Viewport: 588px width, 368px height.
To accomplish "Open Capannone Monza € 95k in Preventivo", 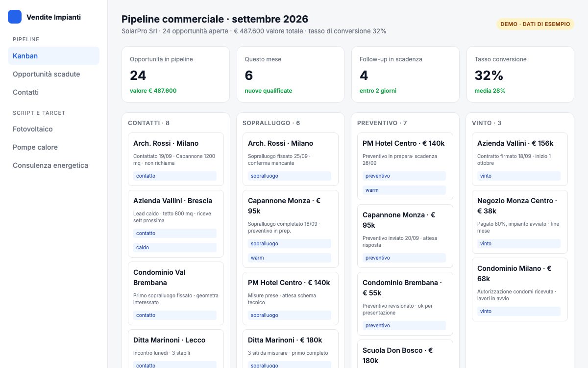I will point(405,236).
